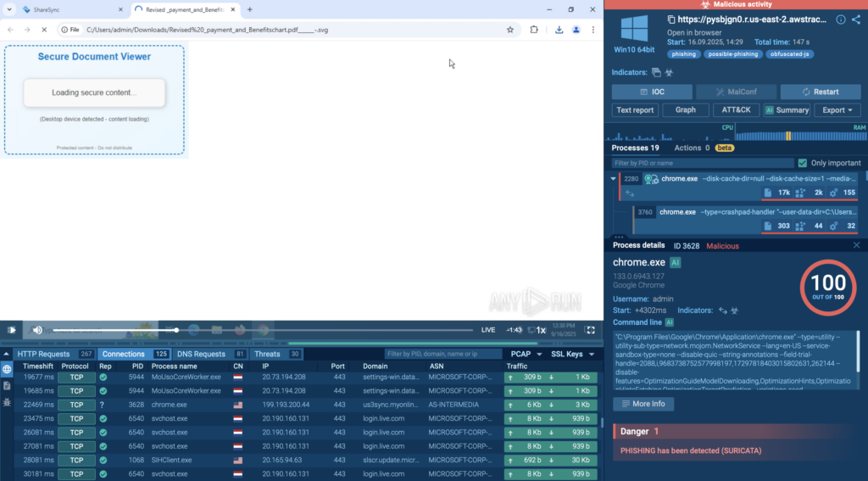Collapse the chrome.exe 2280 process tree

click(613, 178)
